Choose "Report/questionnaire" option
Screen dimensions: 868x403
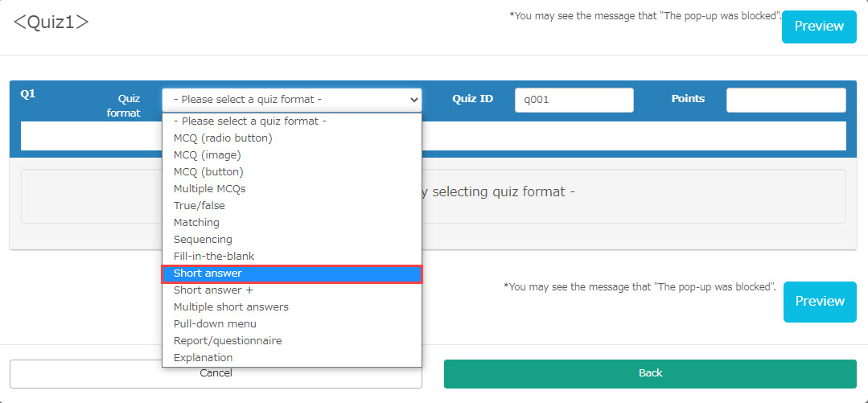coord(228,341)
